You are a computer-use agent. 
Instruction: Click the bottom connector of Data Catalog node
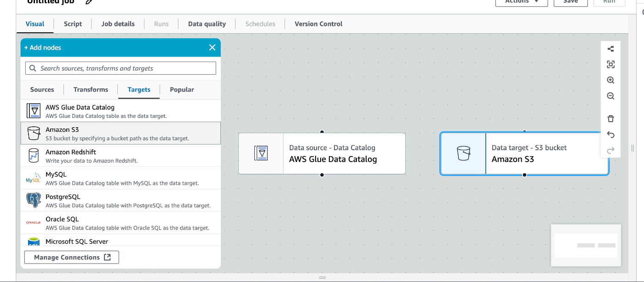click(322, 175)
